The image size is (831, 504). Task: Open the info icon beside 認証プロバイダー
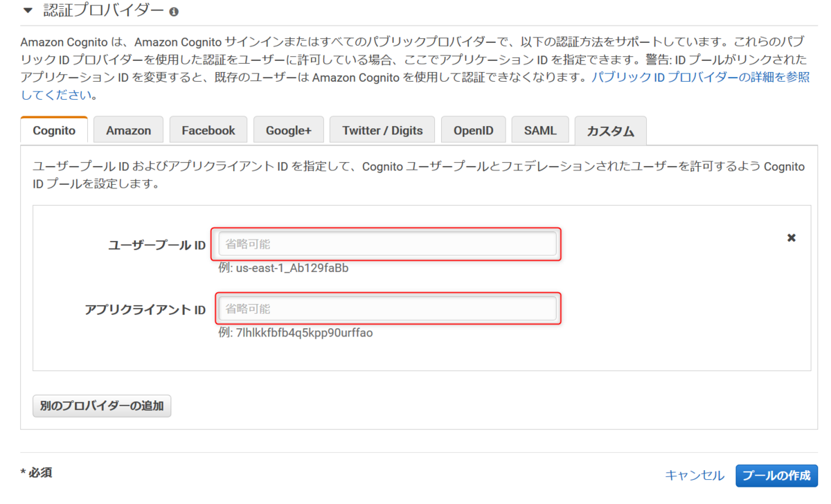click(174, 12)
